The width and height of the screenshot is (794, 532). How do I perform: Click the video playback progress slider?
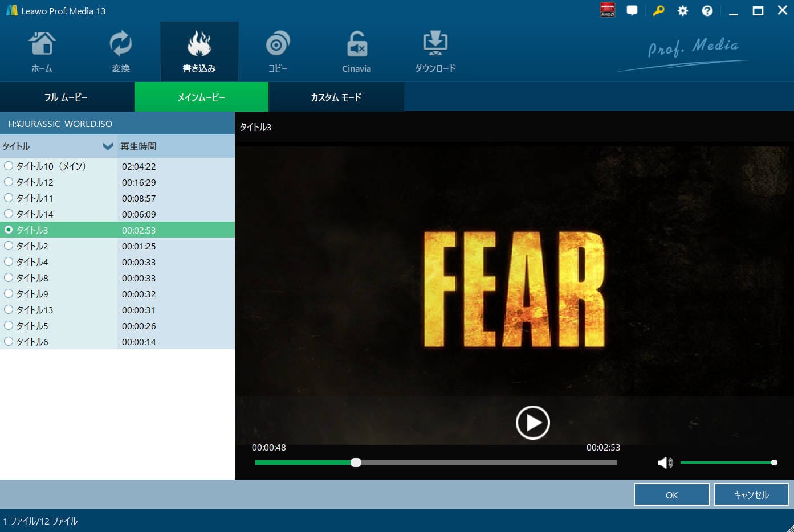[436, 463]
